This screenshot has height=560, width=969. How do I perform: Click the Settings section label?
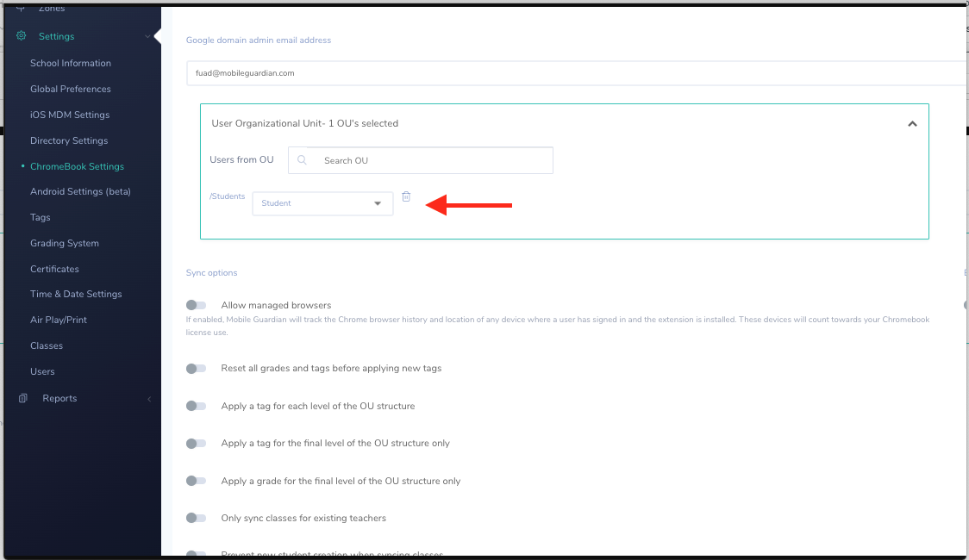coord(56,36)
